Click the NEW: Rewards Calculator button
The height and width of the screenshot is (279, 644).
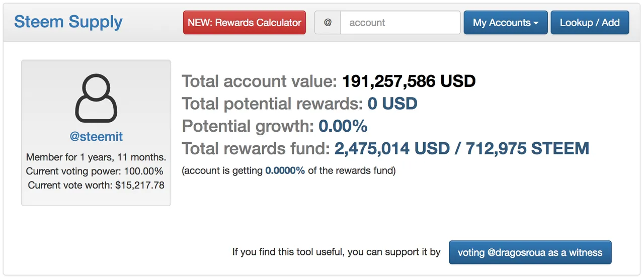point(245,23)
